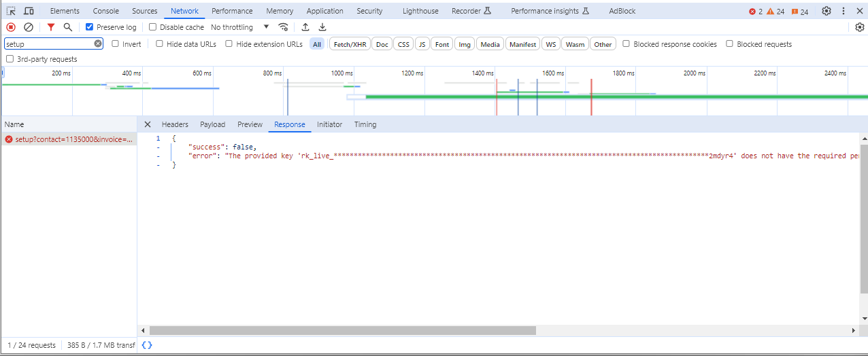The image size is (868, 356).
Task: Open the DevTools three-dot customize menu
Action: coord(844,11)
